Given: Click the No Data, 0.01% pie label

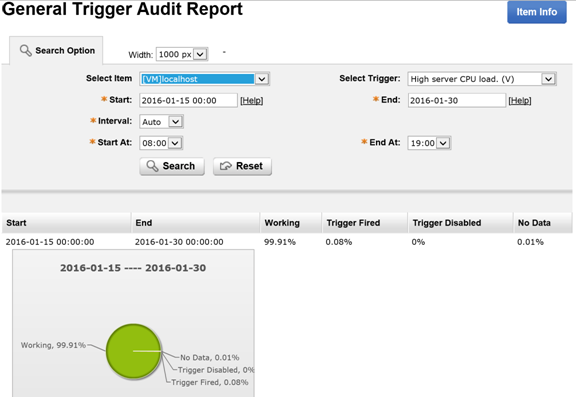Looking at the screenshot, I should [x=210, y=357].
